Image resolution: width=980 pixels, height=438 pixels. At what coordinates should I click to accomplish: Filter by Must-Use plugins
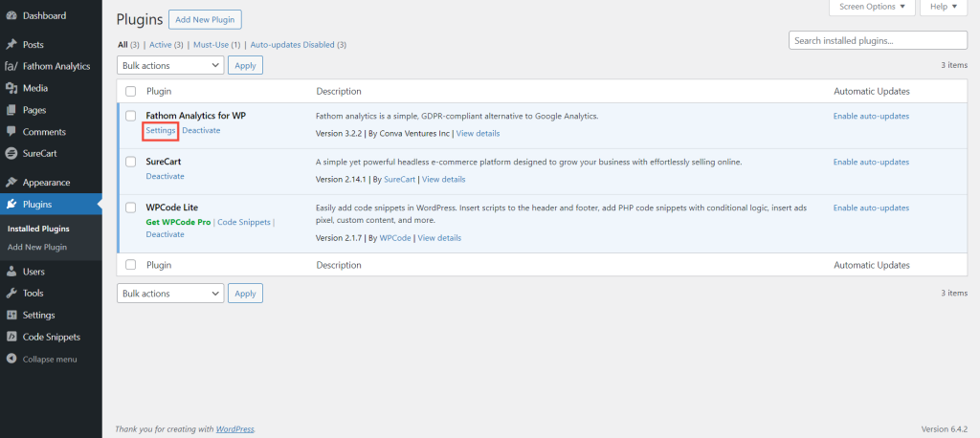coord(212,45)
